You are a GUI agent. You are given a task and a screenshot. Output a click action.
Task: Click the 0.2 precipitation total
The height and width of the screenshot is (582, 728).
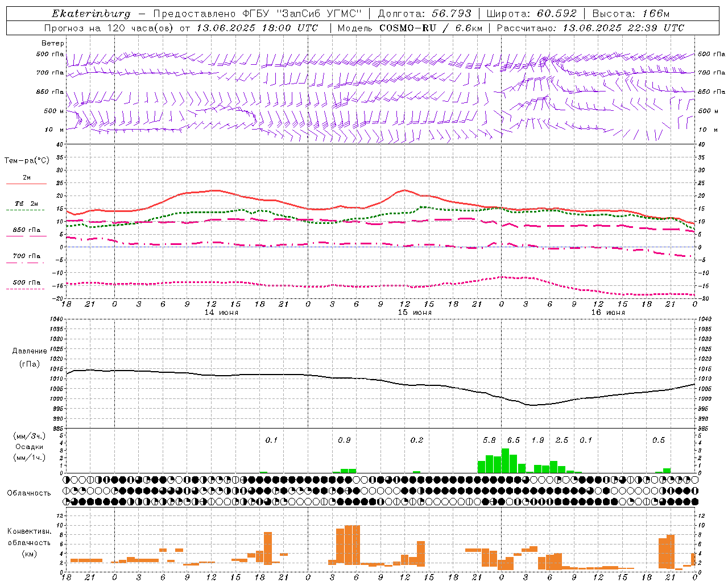[x=417, y=440]
